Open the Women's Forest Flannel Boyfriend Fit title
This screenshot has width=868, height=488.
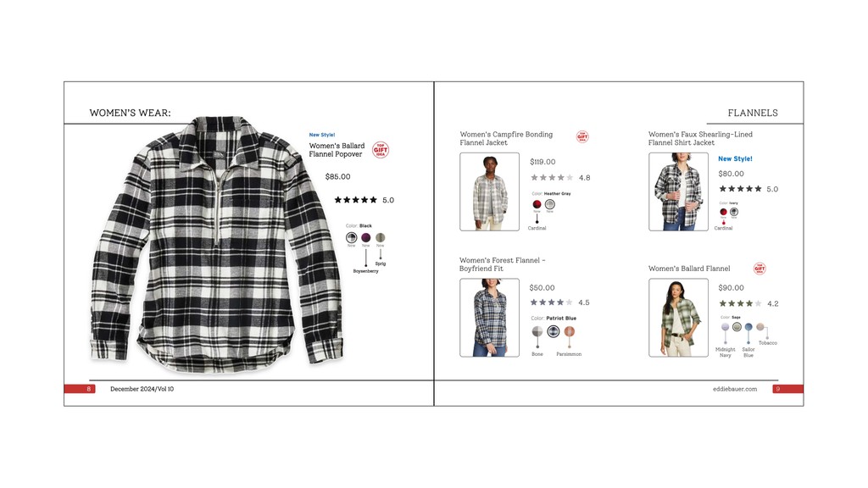[502, 264]
